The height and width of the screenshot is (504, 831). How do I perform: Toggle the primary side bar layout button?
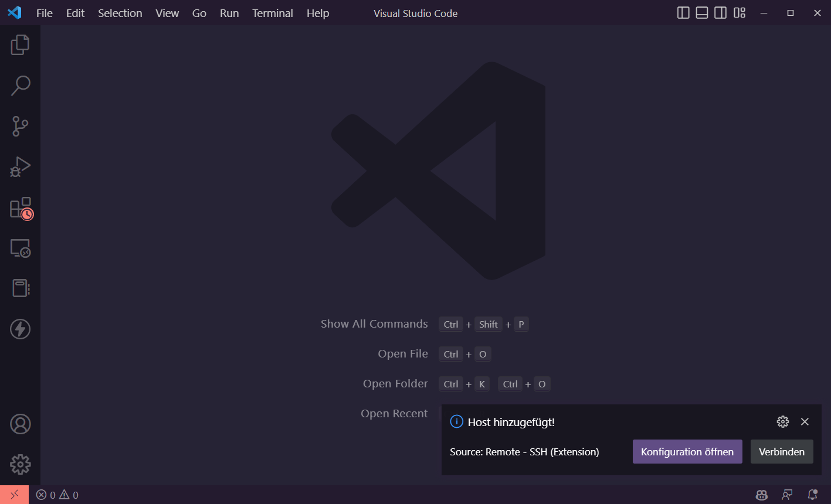click(x=683, y=13)
